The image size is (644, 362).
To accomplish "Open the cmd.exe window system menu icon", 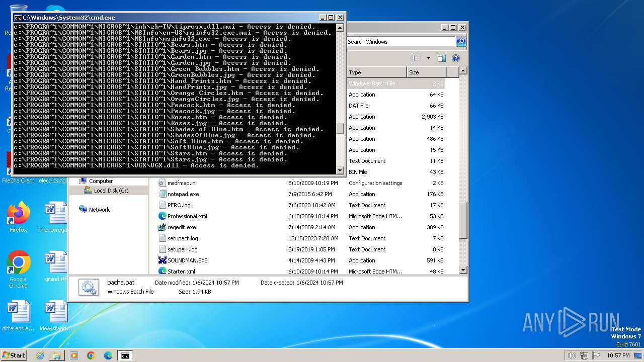I will click(18, 17).
